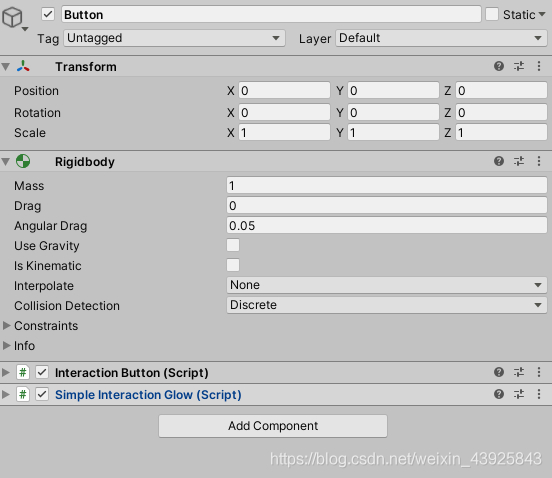
Task: Click Position Z field
Action: (501, 90)
